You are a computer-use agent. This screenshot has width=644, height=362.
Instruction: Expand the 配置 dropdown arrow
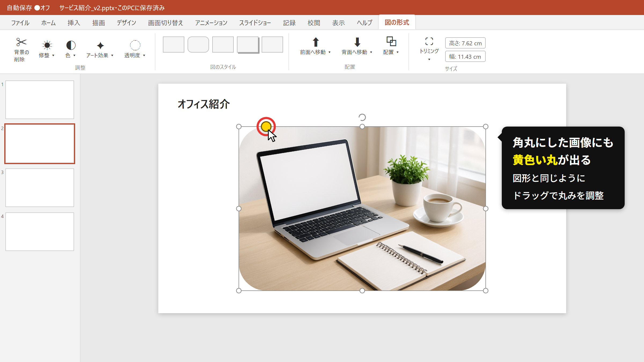coord(398,52)
